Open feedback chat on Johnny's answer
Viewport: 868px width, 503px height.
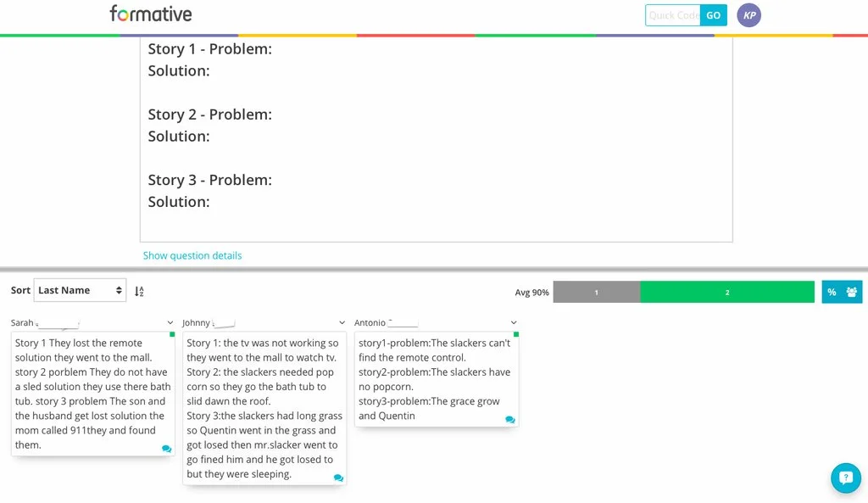pyautogui.click(x=338, y=478)
